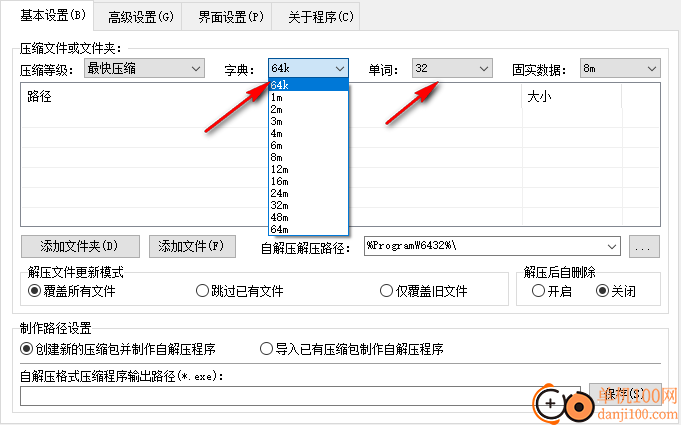Viewport: 681px width, 425px height.
Task: Click the exe output path input field
Action: pyautogui.click(x=300, y=395)
